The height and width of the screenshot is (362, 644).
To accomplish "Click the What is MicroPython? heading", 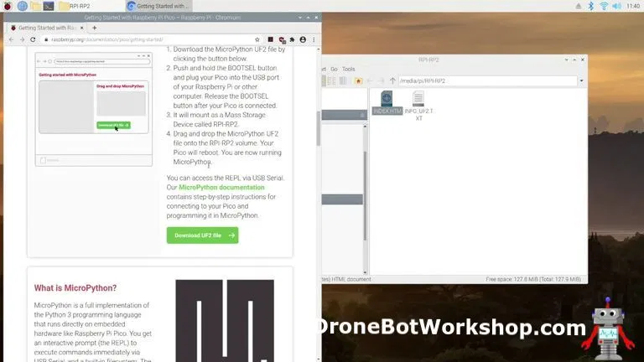I will (x=75, y=287).
